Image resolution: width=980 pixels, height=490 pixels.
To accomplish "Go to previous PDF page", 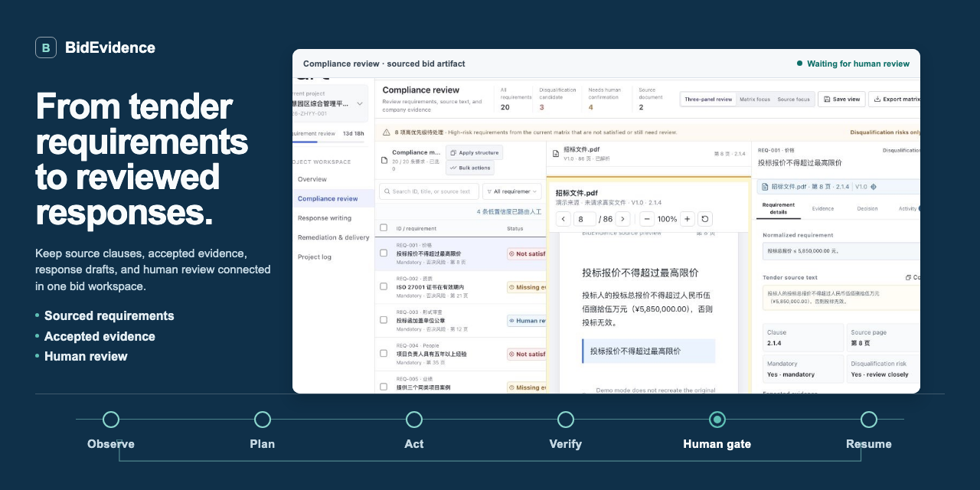I will click(x=563, y=219).
